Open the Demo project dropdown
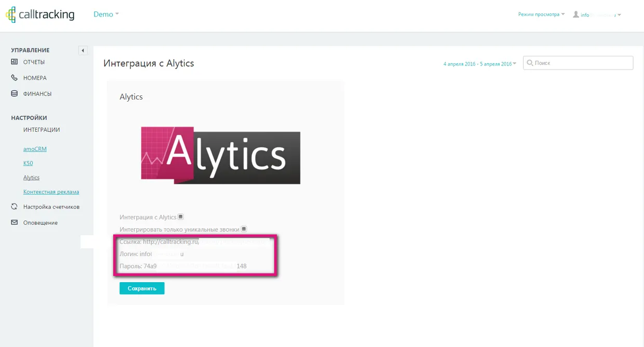644x347 pixels. point(106,15)
